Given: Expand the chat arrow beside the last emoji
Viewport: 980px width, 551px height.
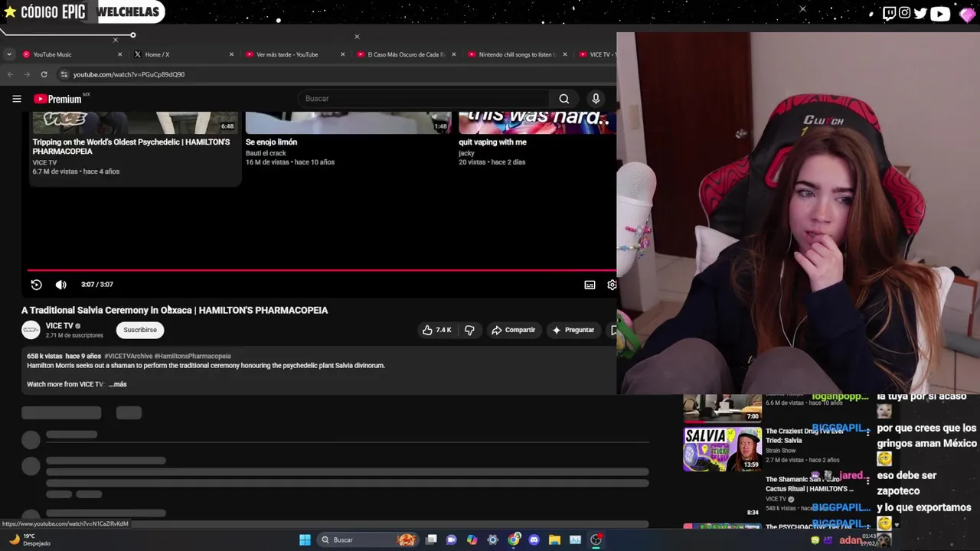Looking at the screenshot, I should pyautogui.click(x=897, y=524).
